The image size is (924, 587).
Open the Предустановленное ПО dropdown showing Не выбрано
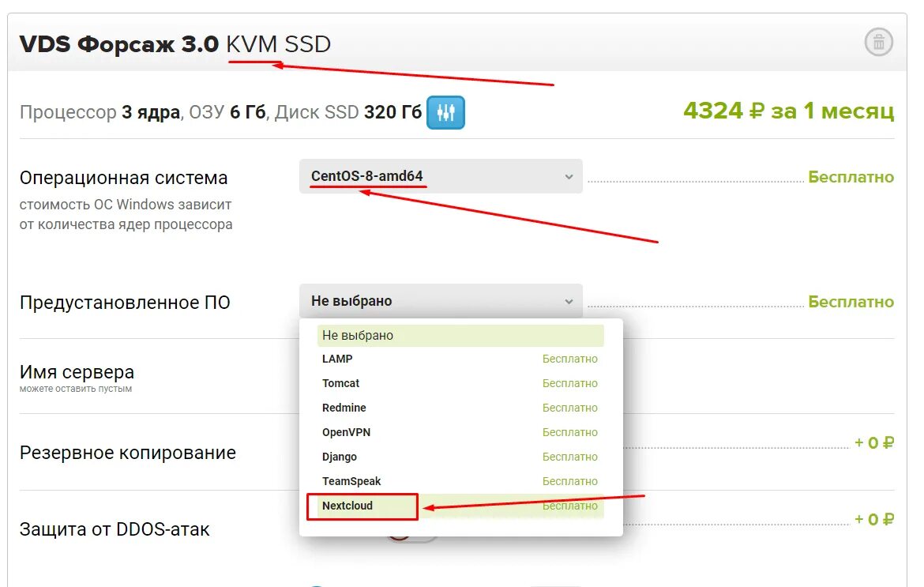coord(441,301)
